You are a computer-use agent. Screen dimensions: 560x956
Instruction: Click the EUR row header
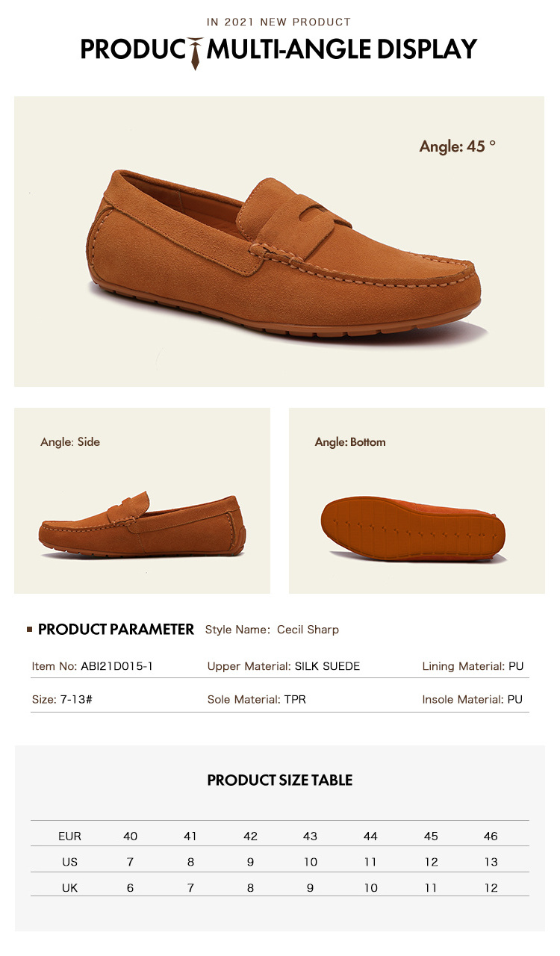69,836
